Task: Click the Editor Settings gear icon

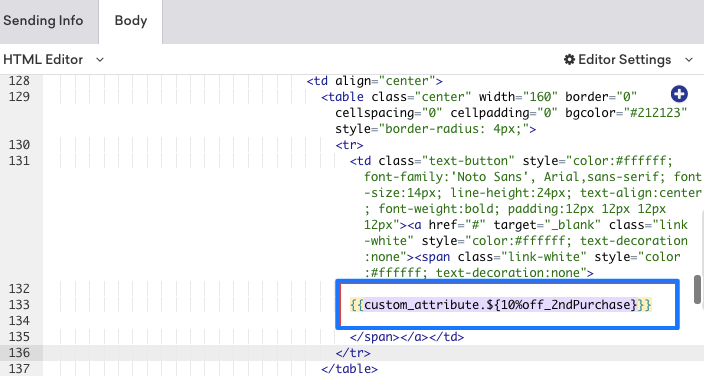Action: 569,59
